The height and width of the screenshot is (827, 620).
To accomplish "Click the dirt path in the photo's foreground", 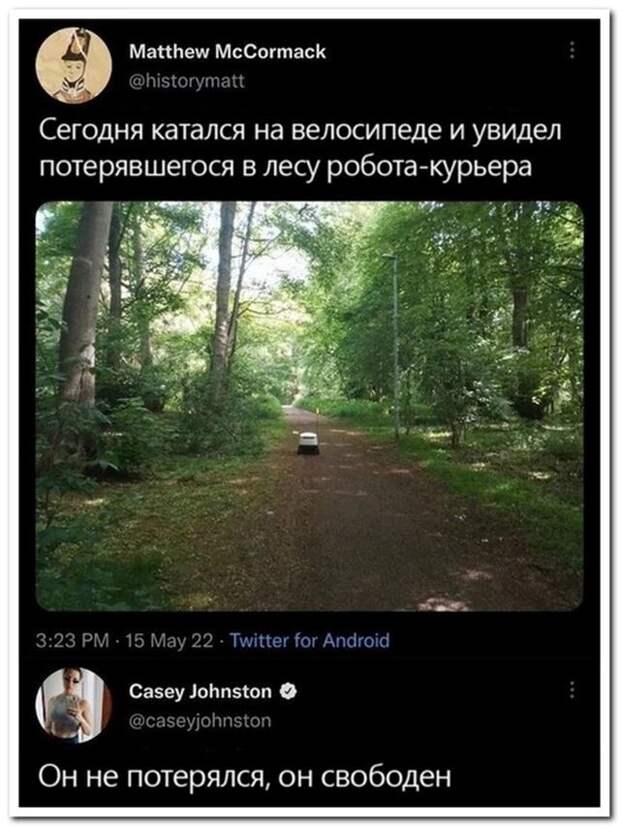I will coord(359,549).
